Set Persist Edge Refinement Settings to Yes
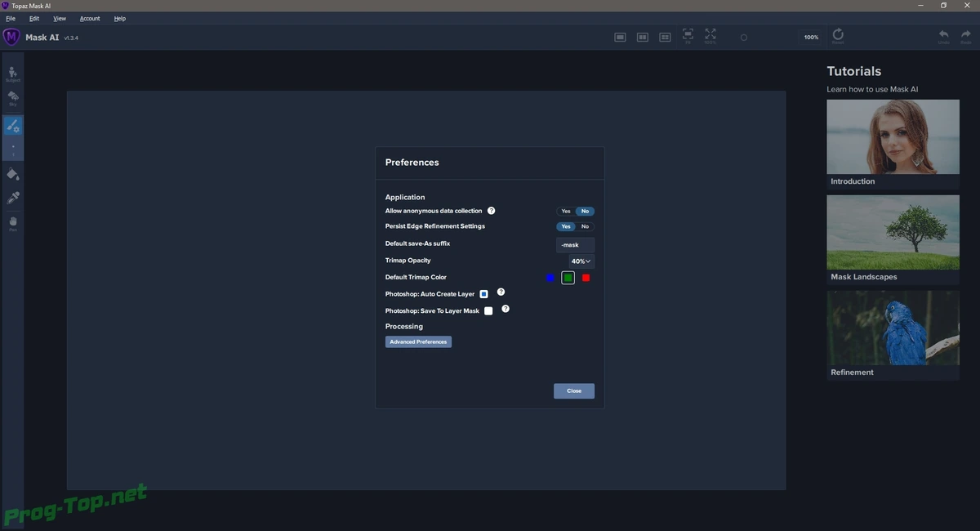The height and width of the screenshot is (531, 980). pyautogui.click(x=566, y=226)
